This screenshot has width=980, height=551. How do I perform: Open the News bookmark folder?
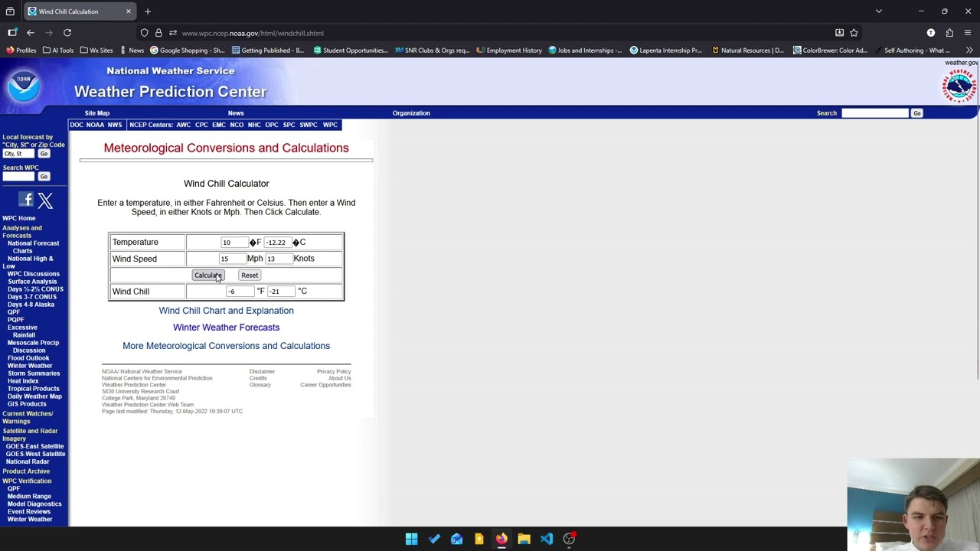point(131,51)
